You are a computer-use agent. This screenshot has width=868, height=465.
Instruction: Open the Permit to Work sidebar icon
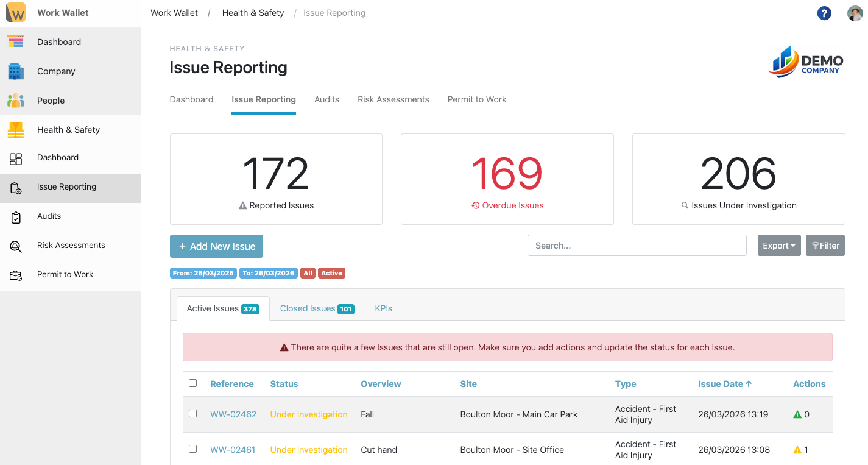tap(15, 274)
